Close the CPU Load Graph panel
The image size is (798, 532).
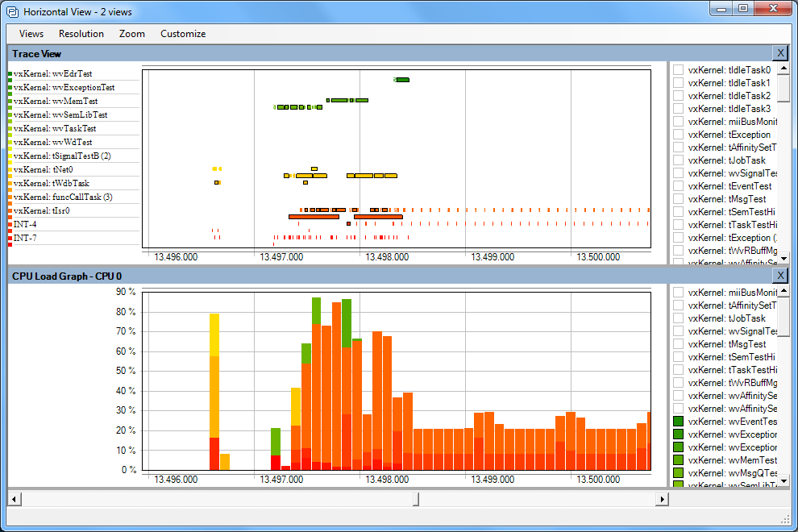[x=779, y=276]
